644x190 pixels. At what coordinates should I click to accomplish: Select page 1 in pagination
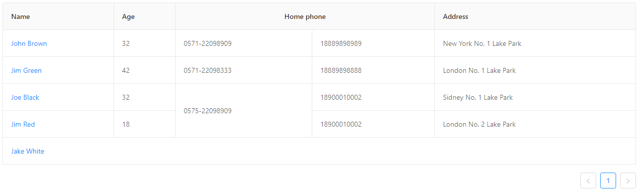(x=608, y=181)
